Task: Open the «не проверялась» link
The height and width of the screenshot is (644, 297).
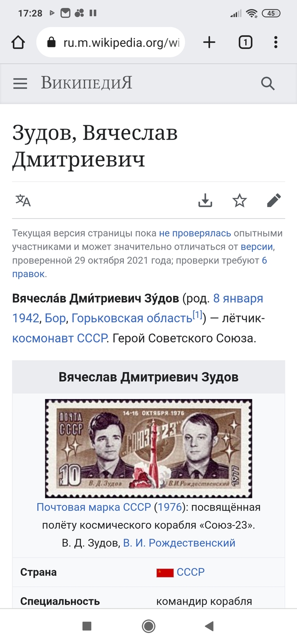Action: [x=195, y=233]
